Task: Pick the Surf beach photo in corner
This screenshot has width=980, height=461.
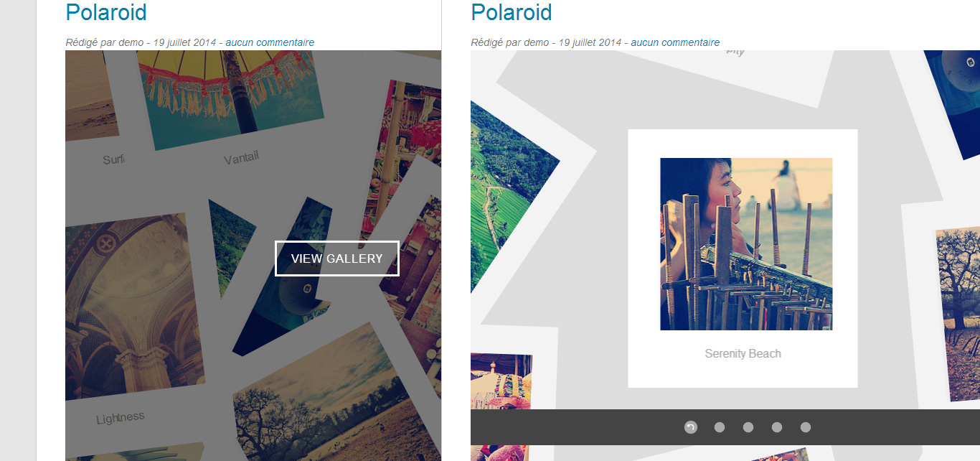Action: point(90,93)
